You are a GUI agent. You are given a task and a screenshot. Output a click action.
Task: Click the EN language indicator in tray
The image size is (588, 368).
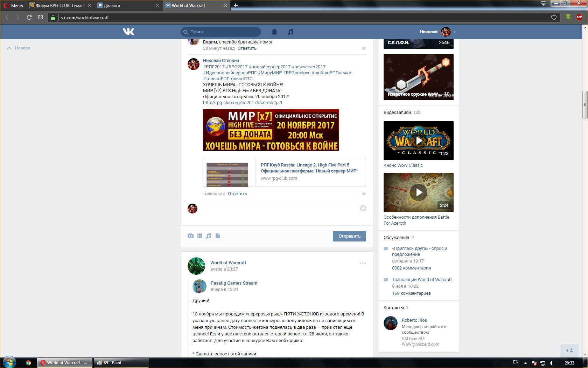click(516, 362)
